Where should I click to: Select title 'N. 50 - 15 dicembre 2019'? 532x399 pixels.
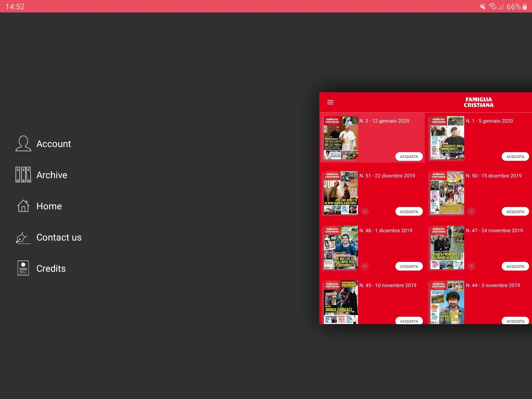click(x=494, y=176)
